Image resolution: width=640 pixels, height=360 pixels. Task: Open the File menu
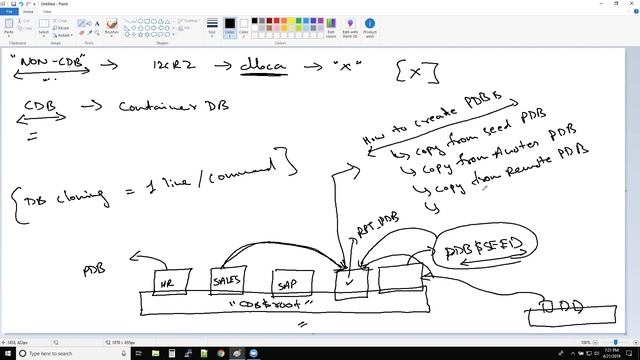click(x=9, y=11)
